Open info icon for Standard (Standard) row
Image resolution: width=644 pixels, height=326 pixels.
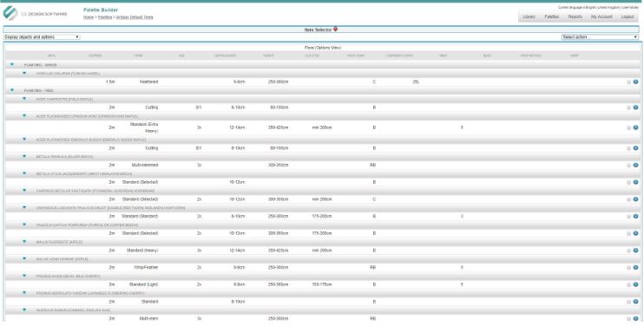635,216
